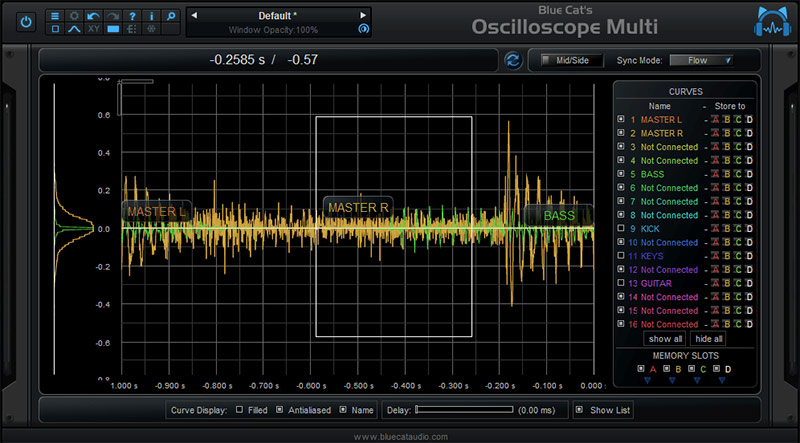This screenshot has height=443, width=800.
Task: Go to the next preset arrow
Action: click(x=363, y=16)
